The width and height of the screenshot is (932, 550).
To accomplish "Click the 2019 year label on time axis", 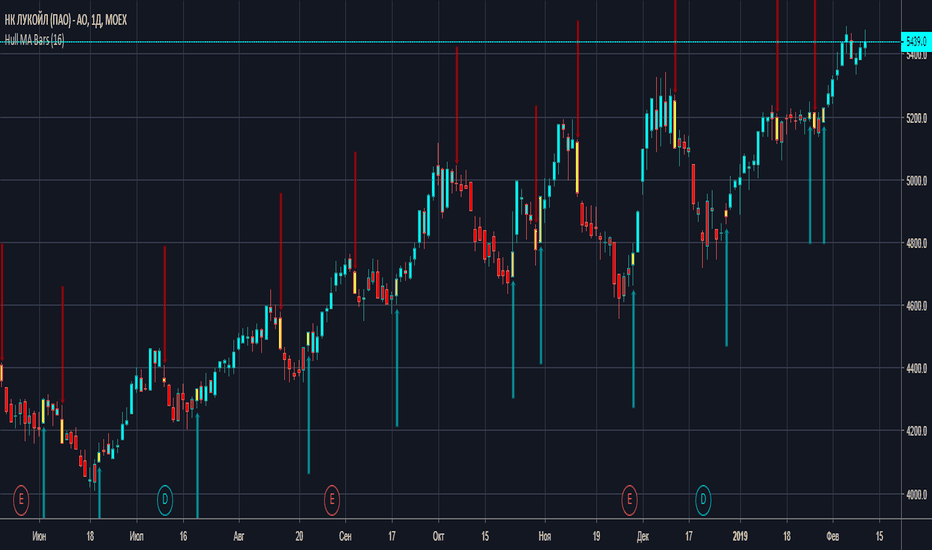I will coord(740,536).
